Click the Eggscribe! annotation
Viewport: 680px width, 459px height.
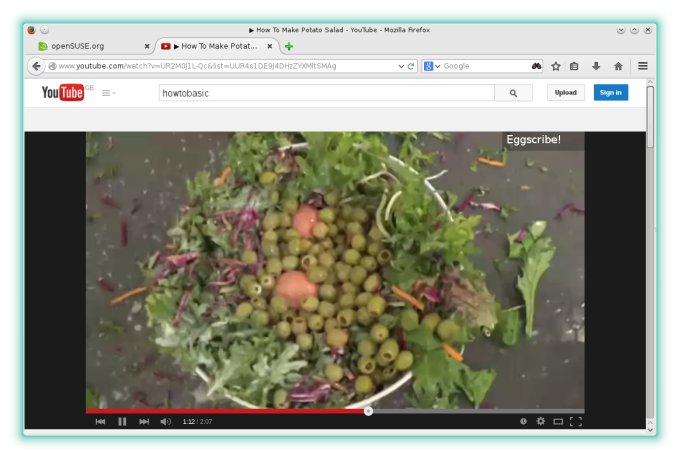point(533,140)
